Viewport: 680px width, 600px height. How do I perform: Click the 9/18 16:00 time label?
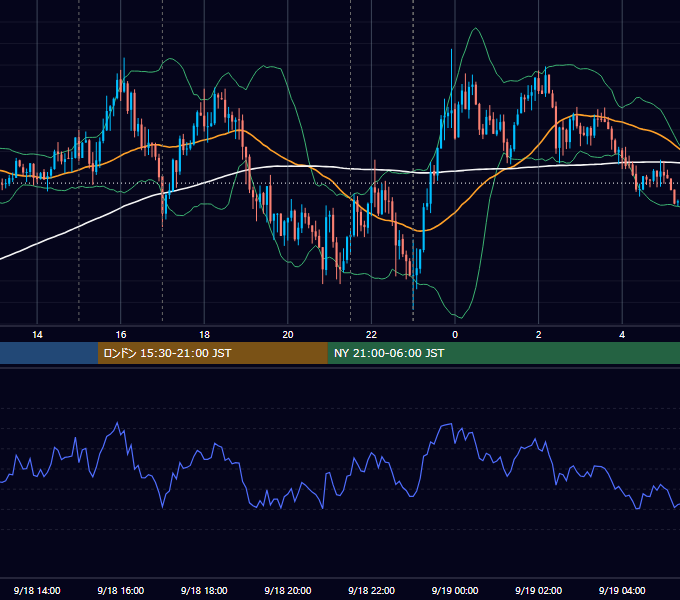[x=121, y=590]
